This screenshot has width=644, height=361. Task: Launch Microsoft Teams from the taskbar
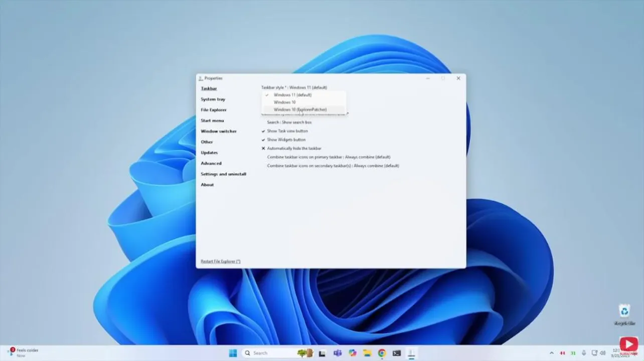[338, 353]
